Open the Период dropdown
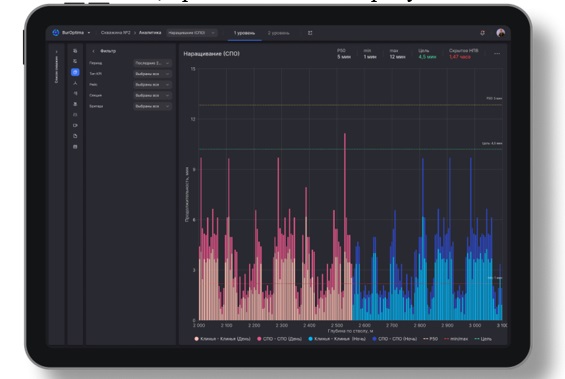This screenshot has height=379, width=565. click(x=152, y=63)
